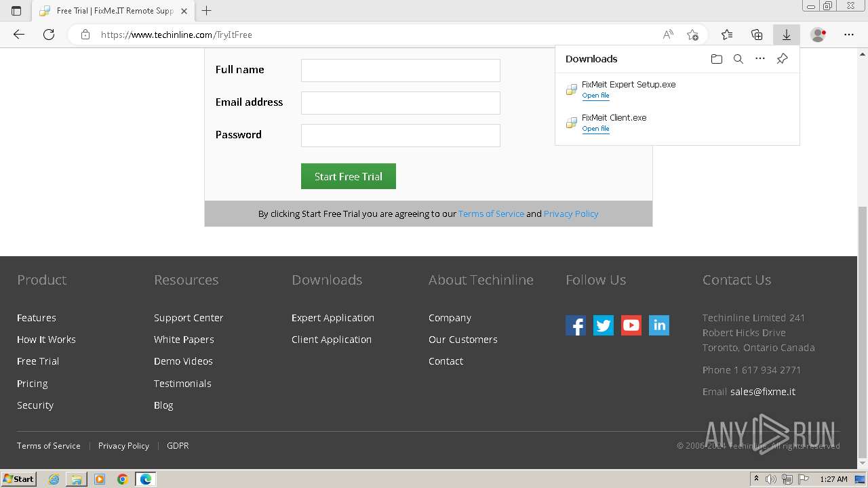Open File Explorer from the taskbar
Viewport: 868px width, 488px height.
point(77,479)
